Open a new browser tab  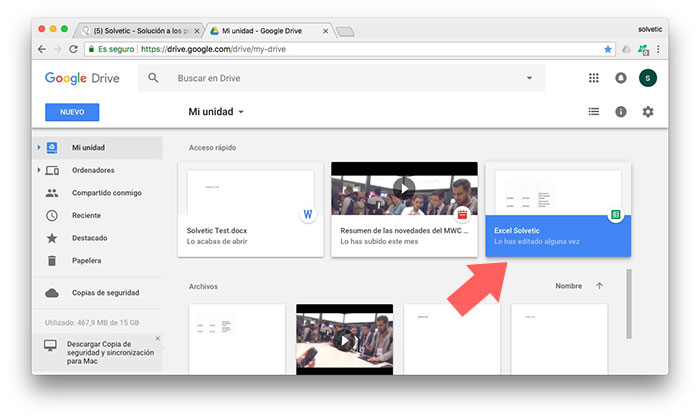345,31
